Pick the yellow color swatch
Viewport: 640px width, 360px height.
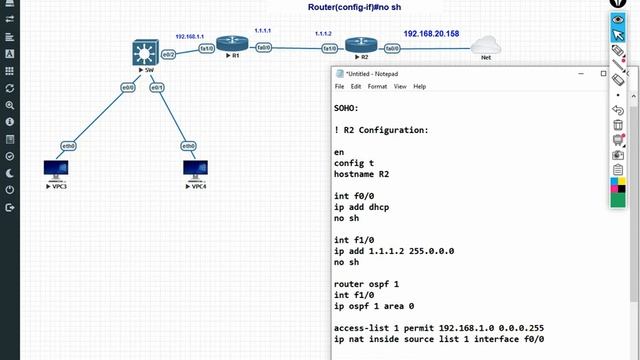tap(622, 181)
